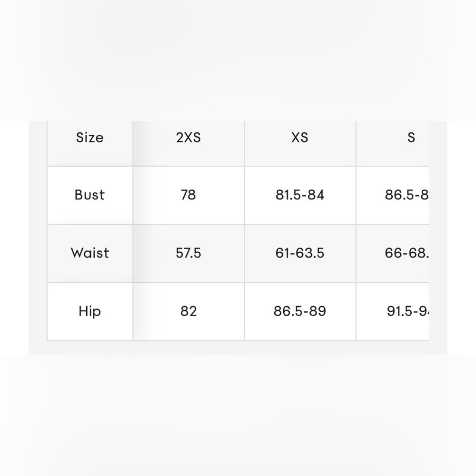The width and height of the screenshot is (476, 476).
Task: Select the 2XS column header
Action: [188, 138]
